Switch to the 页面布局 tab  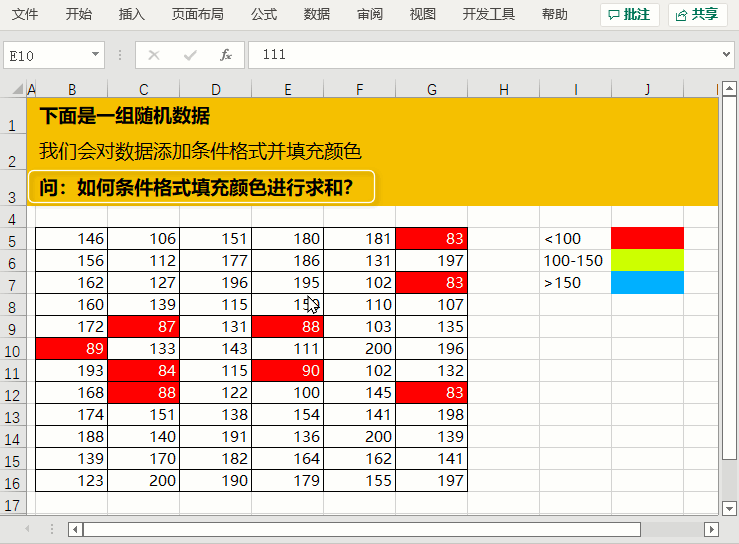(197, 15)
